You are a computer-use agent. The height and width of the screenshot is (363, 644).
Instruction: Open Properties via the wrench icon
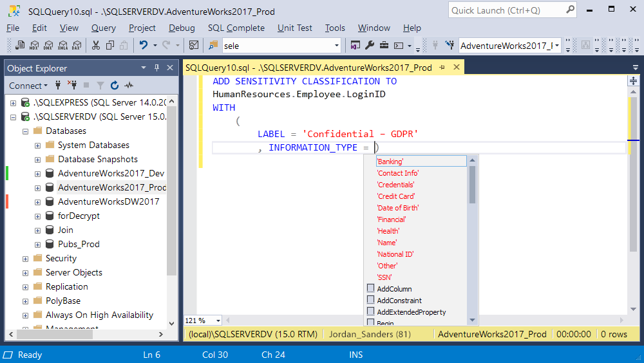coord(370,45)
